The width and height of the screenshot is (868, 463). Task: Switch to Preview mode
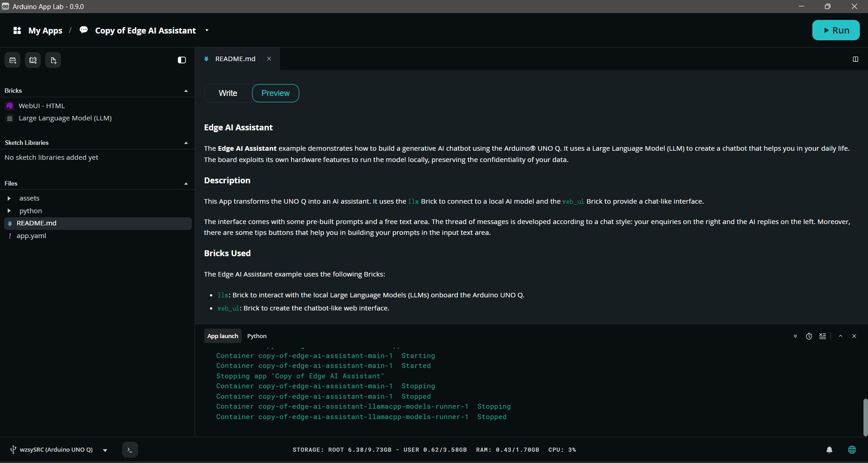pos(276,93)
